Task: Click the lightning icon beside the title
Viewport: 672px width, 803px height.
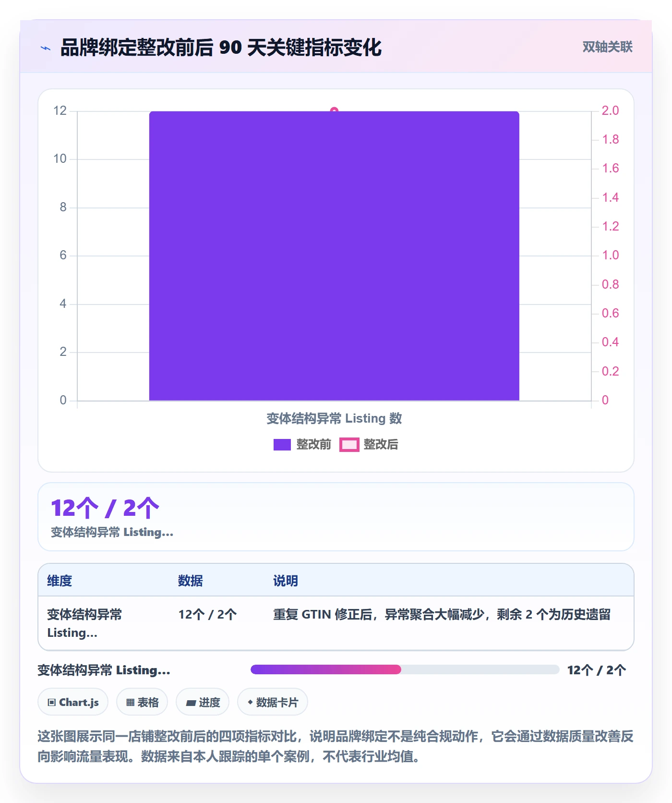Action: point(46,48)
